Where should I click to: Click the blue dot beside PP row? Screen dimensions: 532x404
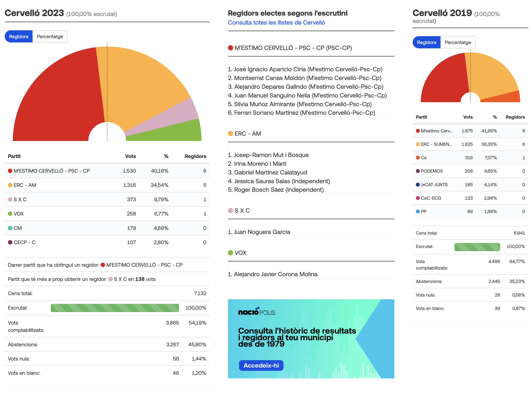click(418, 211)
